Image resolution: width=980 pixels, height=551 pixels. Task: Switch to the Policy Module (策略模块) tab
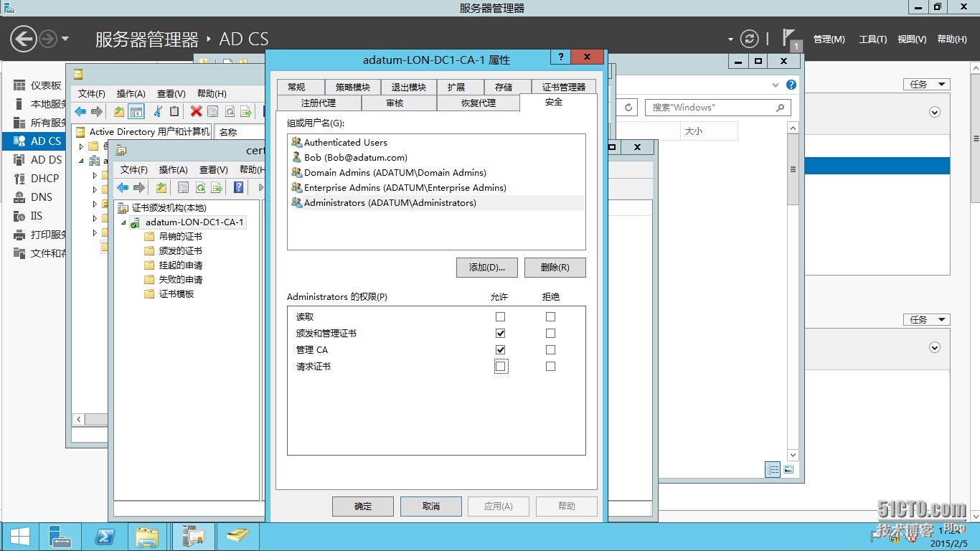tap(353, 87)
